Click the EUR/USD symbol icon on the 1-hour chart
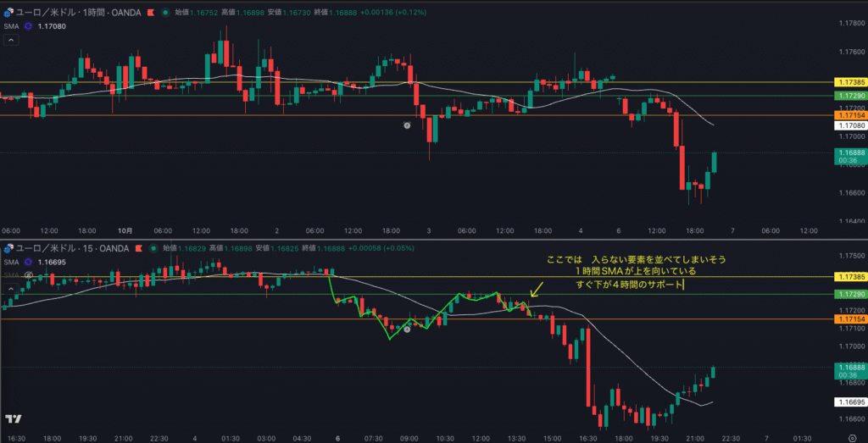The width and height of the screenshot is (868, 443). pyautogui.click(x=8, y=13)
